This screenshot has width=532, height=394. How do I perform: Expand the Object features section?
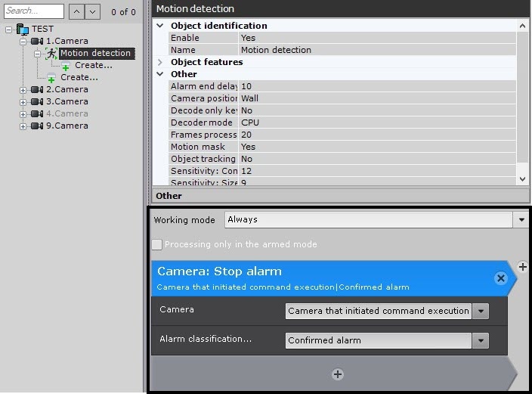[160, 62]
